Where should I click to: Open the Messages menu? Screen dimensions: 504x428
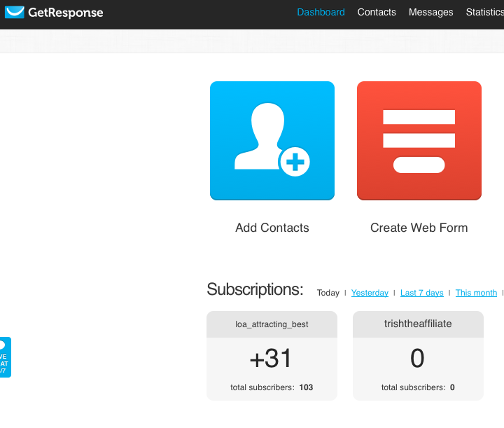430,12
